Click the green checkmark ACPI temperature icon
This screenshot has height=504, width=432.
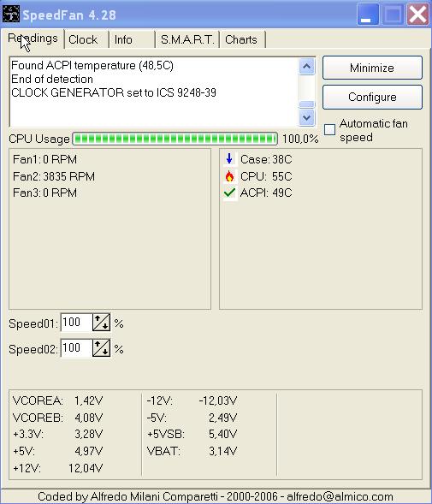229,193
